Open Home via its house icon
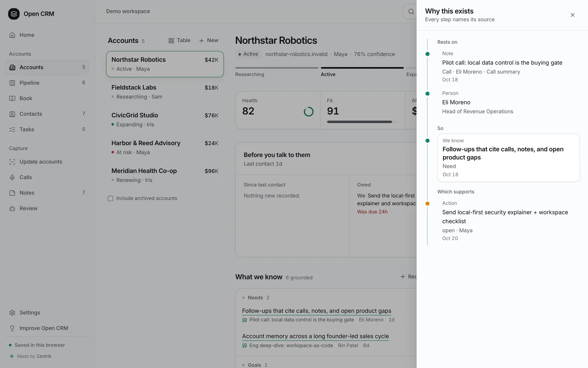 click(x=12, y=35)
